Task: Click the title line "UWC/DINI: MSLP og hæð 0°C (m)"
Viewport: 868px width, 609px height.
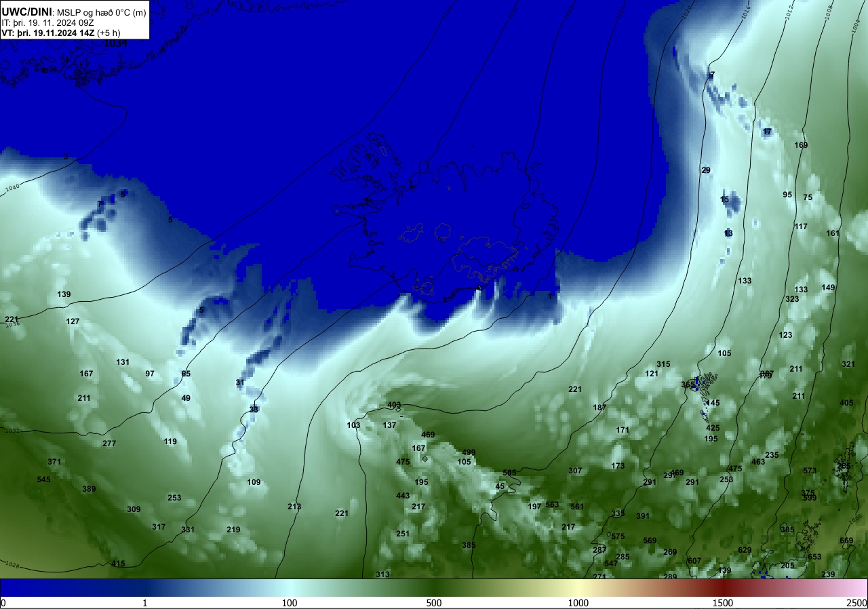Action: tap(73, 12)
